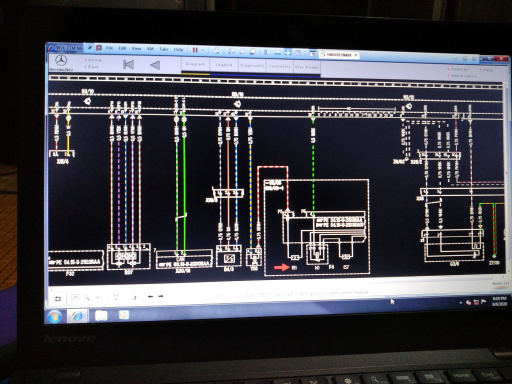The height and width of the screenshot is (384, 512).
Task: Open the Diagram tab
Action: (195, 64)
